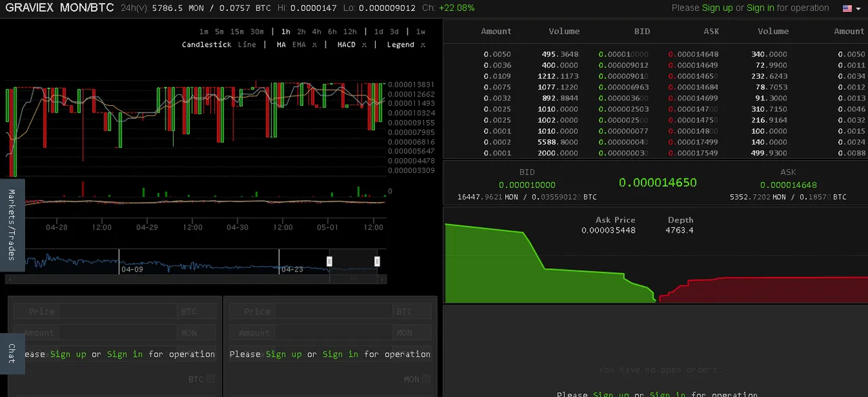Select ask price 0.000014648 in order book
Screen dimensions: 868x397
(693, 54)
